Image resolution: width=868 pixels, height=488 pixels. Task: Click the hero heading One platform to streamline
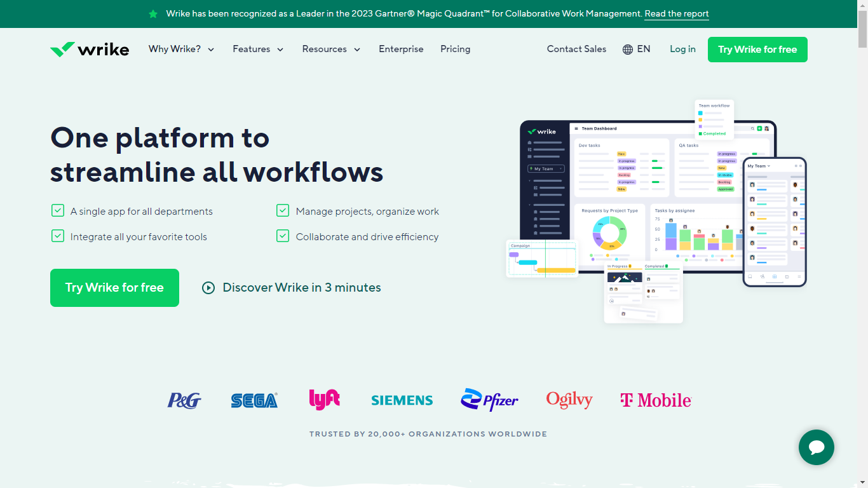pyautogui.click(x=217, y=154)
